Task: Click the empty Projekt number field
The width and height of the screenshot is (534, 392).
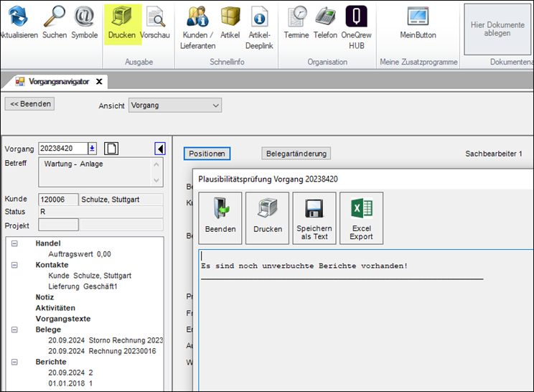Action: pyautogui.click(x=58, y=225)
